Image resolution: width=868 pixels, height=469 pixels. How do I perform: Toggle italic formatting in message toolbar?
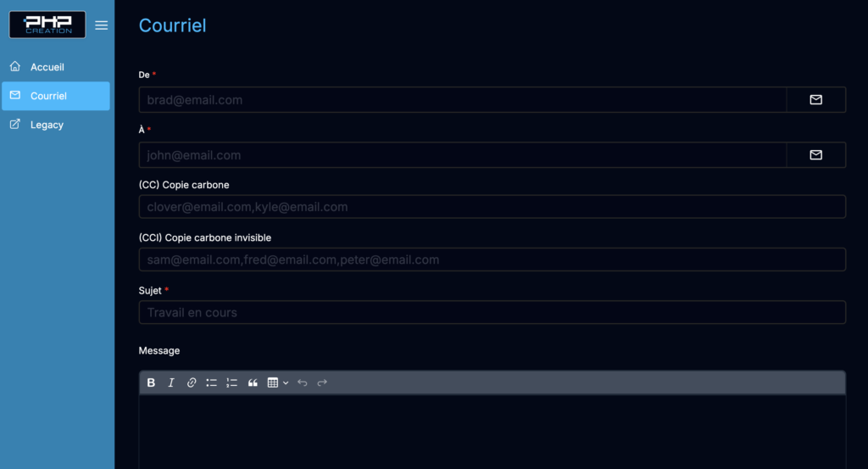click(x=171, y=382)
